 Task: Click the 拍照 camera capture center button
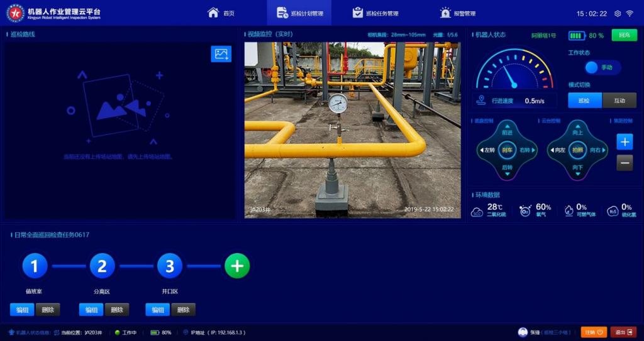click(x=577, y=150)
